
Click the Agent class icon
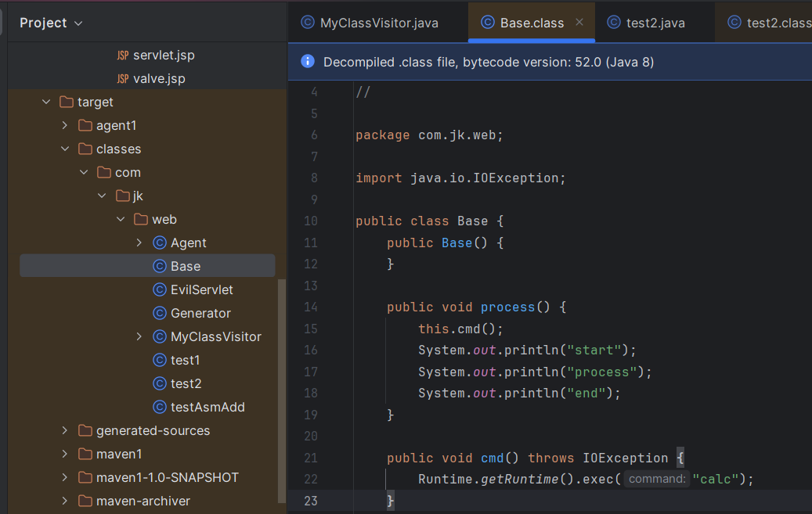coord(160,243)
